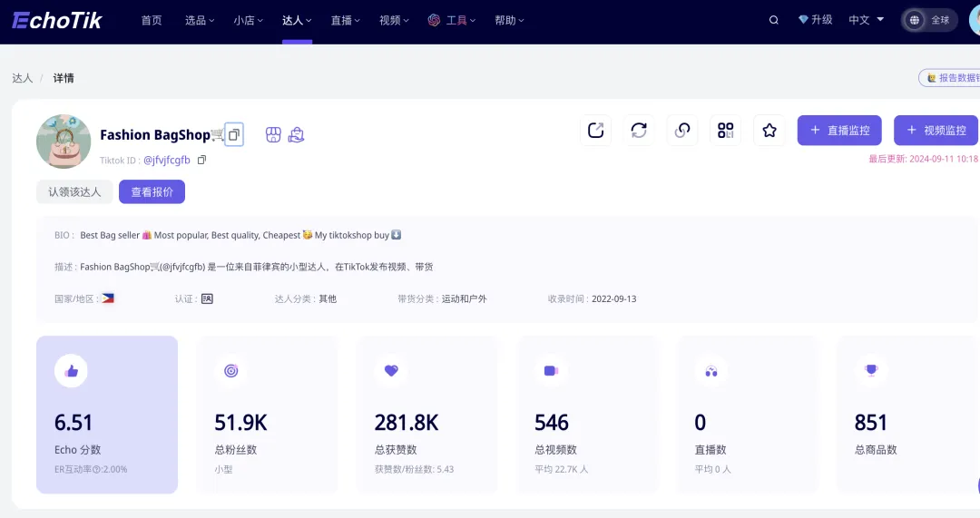Copy the creator name Fashion BagShop
980x518 pixels.
click(x=234, y=134)
